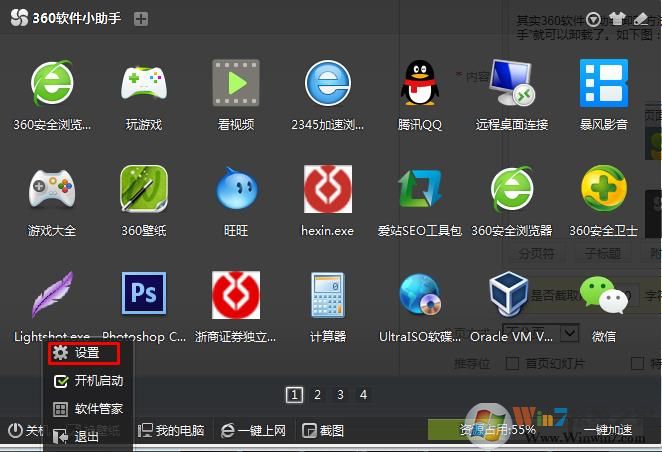Open the dropdown circle icon in title bar
The width and height of the screenshot is (662, 452).
click(x=593, y=19)
